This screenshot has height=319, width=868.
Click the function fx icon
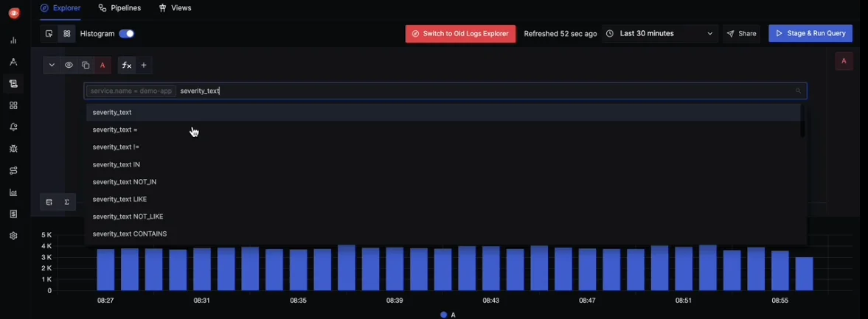pyautogui.click(x=127, y=66)
